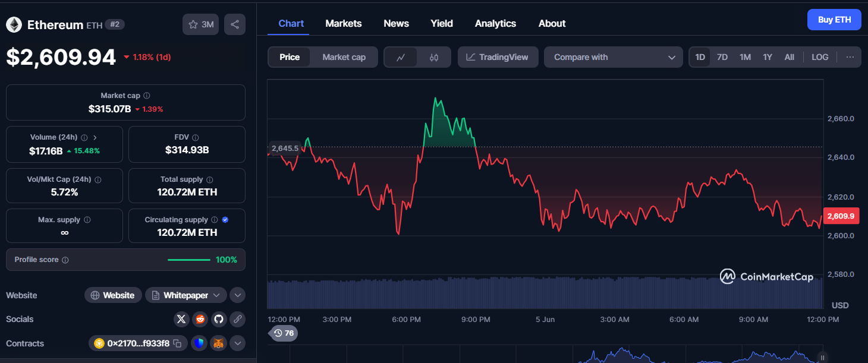The width and height of the screenshot is (868, 363).
Task: Set chart range to All
Action: [789, 57]
